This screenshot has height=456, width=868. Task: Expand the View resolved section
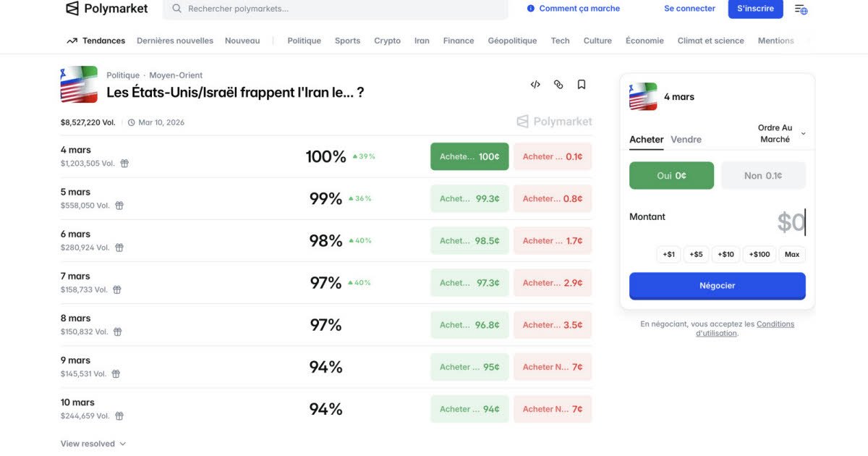[93, 444]
